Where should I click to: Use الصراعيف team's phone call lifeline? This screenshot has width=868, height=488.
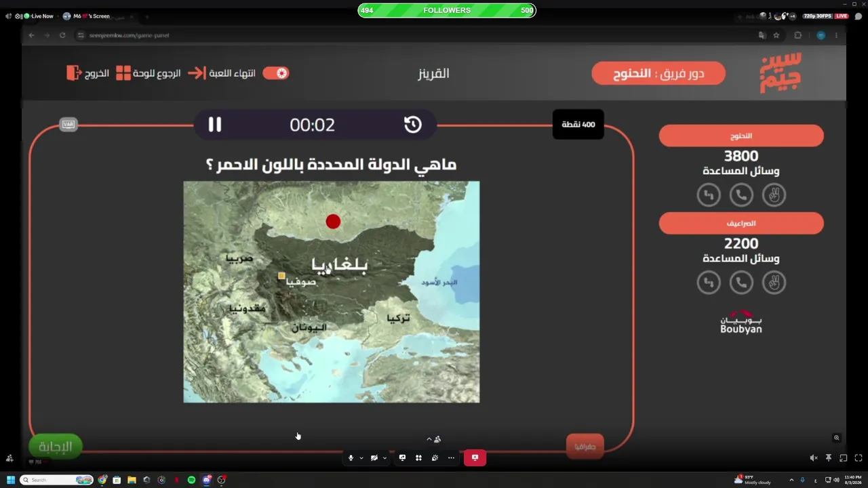coord(741,283)
